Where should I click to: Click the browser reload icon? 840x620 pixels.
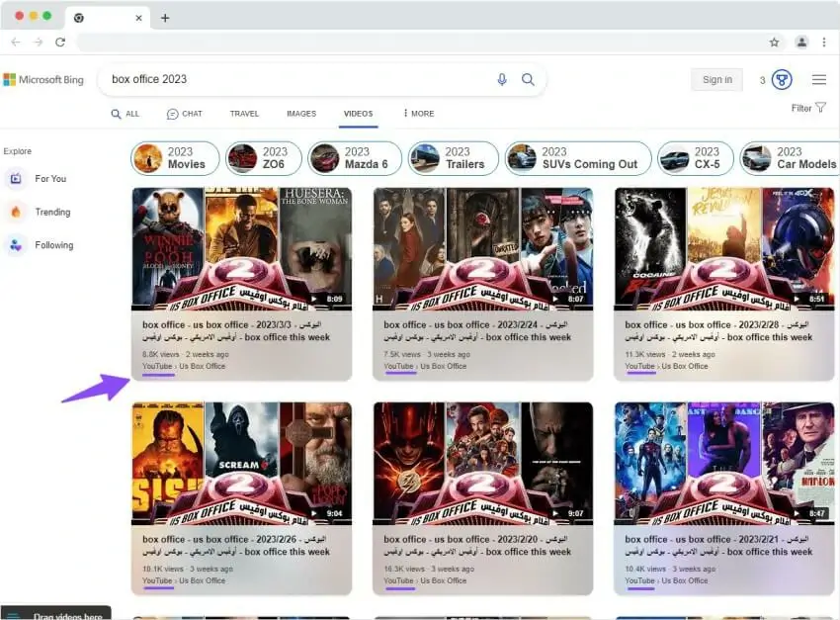[59, 43]
